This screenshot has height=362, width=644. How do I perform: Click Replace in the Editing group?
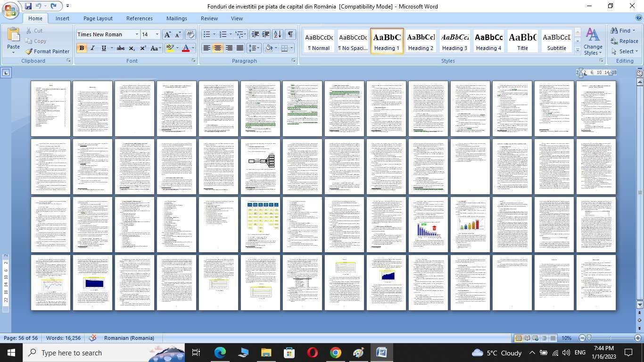[624, 41]
